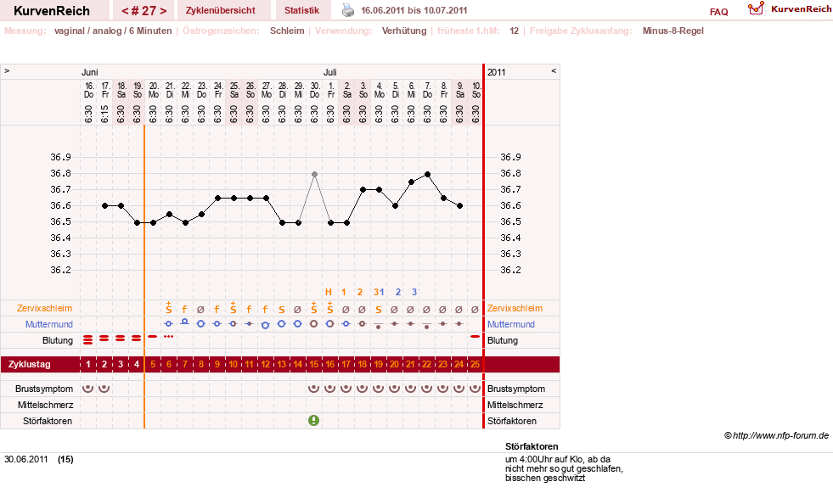Image resolution: width=833 pixels, height=504 pixels.
Task: Click the Brustsymptom icon on cycle day 1
Action: click(88, 389)
